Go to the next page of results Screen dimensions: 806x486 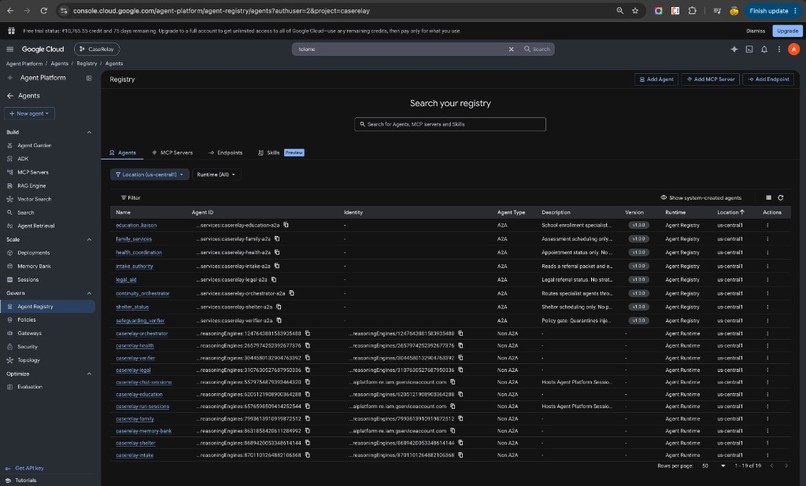[786, 466]
